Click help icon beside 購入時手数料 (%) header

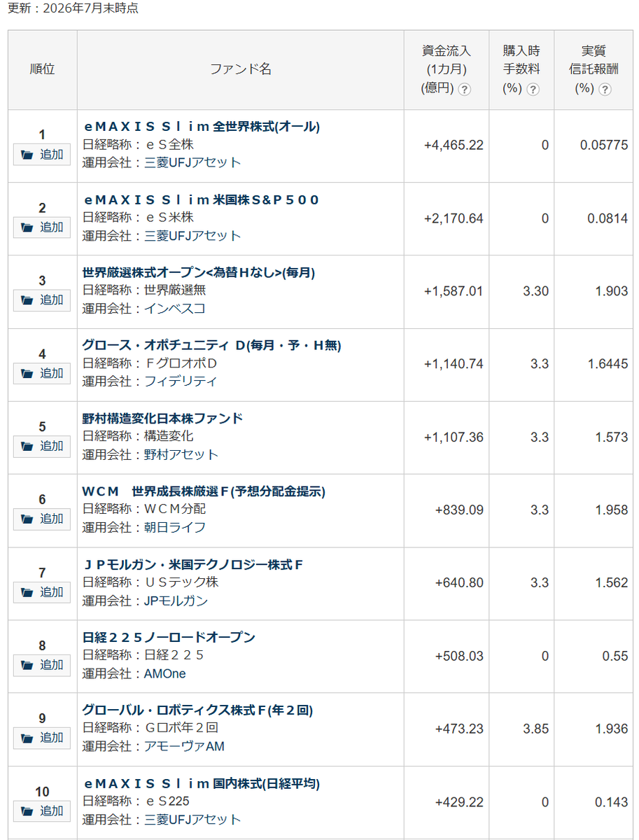click(533, 90)
